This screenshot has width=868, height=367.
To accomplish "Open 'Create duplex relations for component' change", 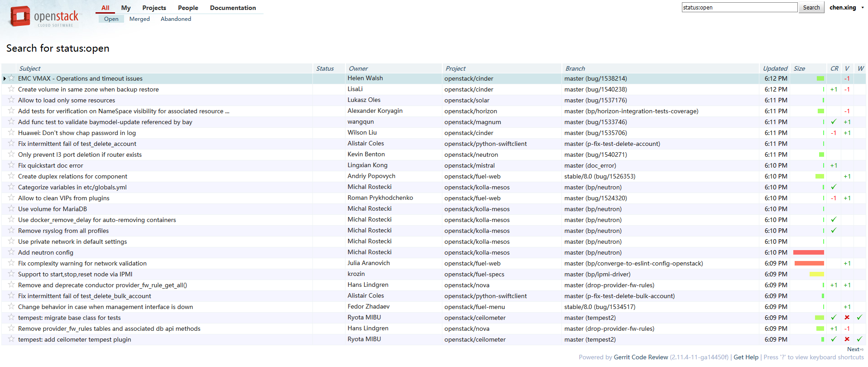I will pos(72,176).
